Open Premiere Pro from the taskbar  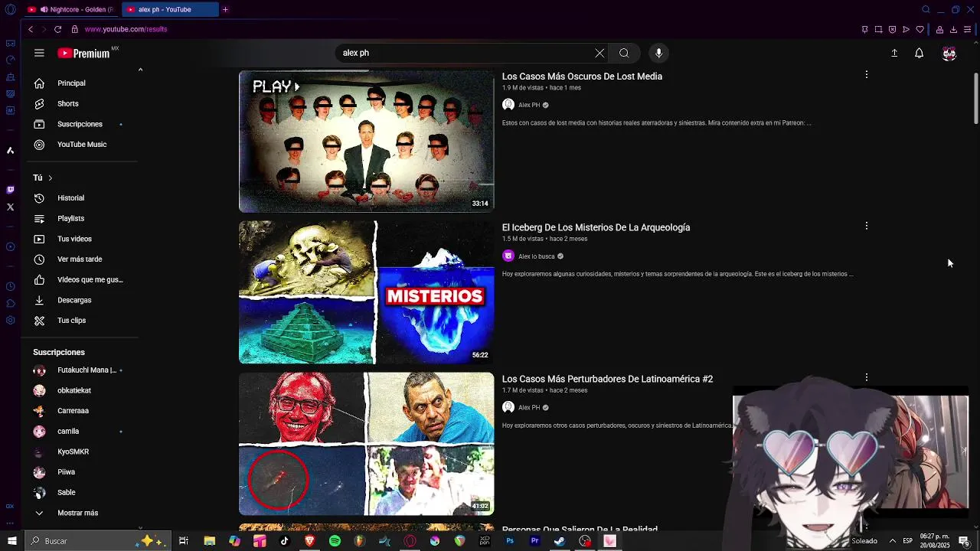(534, 541)
